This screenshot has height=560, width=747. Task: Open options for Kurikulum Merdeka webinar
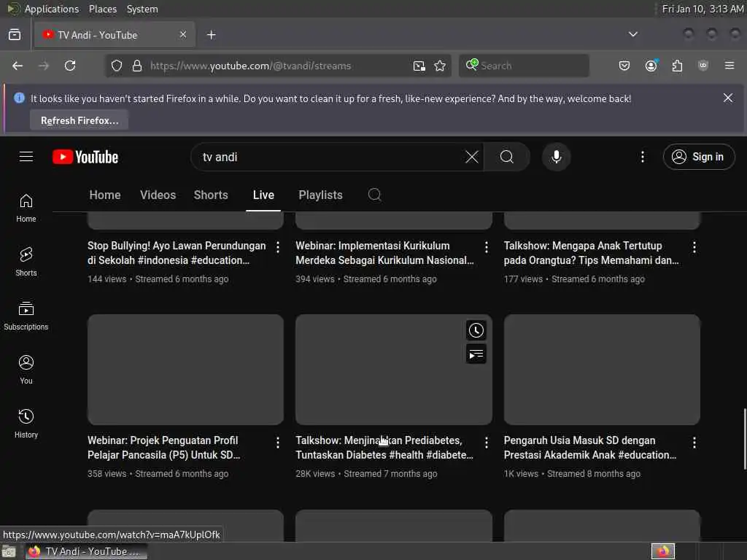click(x=486, y=246)
